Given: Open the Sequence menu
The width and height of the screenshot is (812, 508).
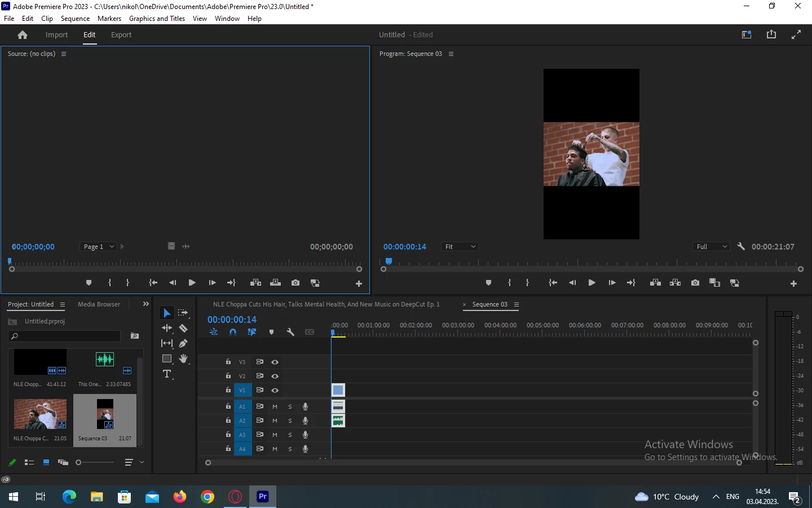Looking at the screenshot, I should pyautogui.click(x=75, y=19).
